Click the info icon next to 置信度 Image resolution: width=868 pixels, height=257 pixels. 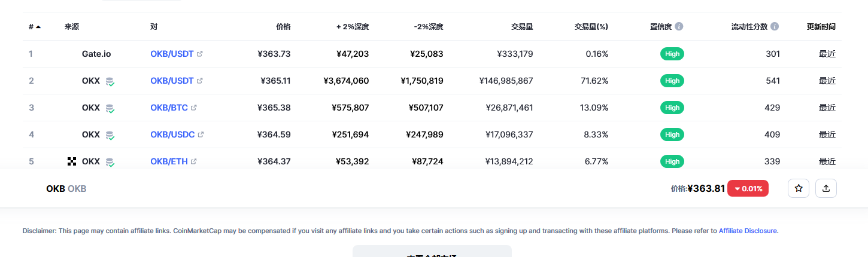pos(679,27)
